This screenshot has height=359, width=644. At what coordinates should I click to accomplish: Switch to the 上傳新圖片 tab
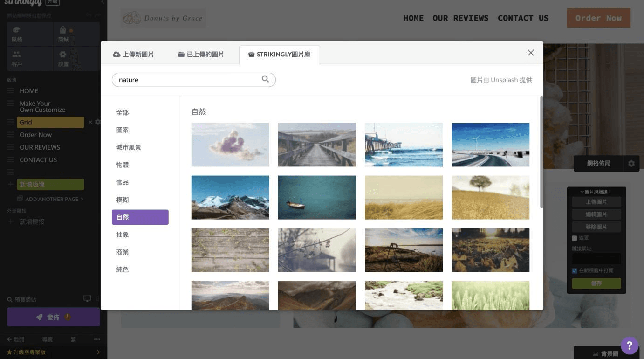(133, 55)
